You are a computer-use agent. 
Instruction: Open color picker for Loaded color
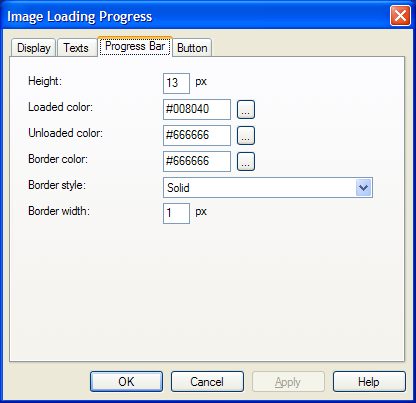pos(246,109)
